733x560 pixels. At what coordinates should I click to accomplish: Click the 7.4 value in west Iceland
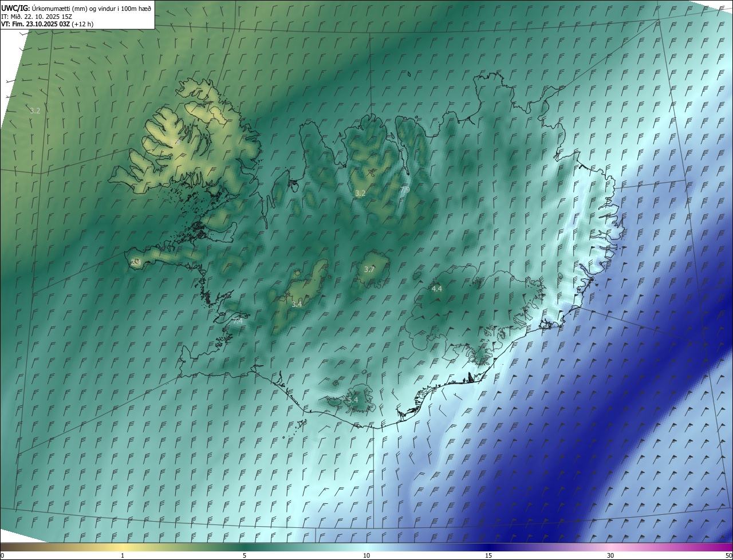(x=238, y=321)
